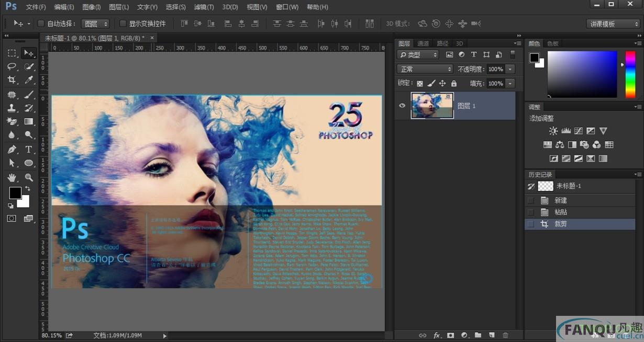Select the Dodge tool
This screenshot has width=644, height=342.
click(x=28, y=135)
